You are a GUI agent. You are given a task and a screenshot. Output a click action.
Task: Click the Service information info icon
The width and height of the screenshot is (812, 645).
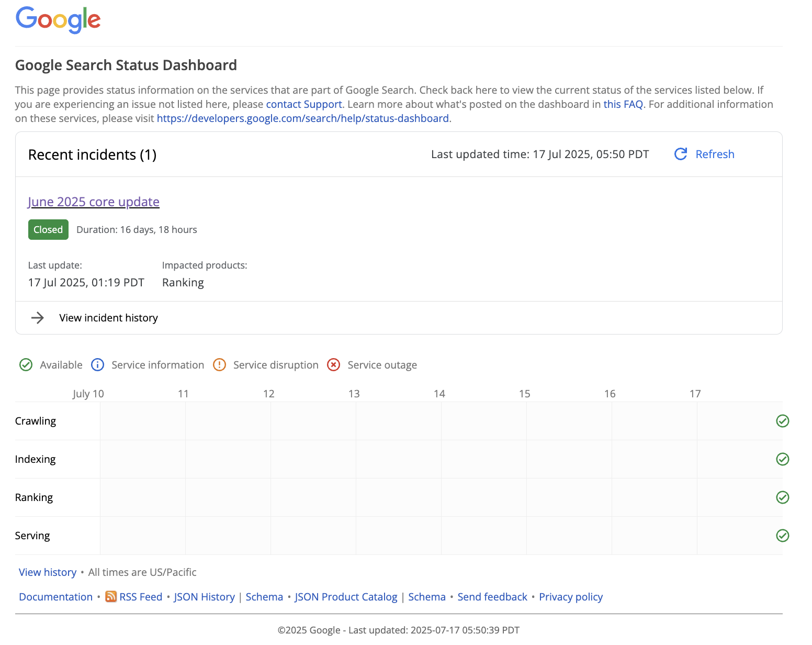pyautogui.click(x=97, y=364)
